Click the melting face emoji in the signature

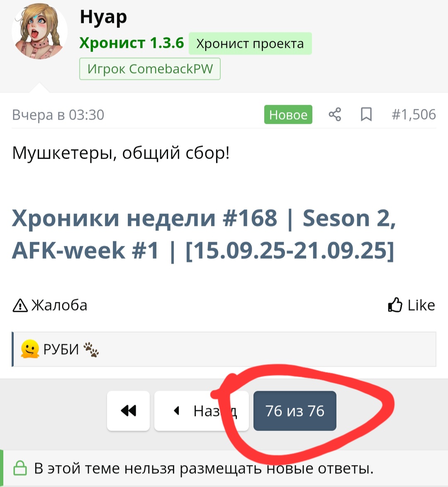tap(30, 349)
